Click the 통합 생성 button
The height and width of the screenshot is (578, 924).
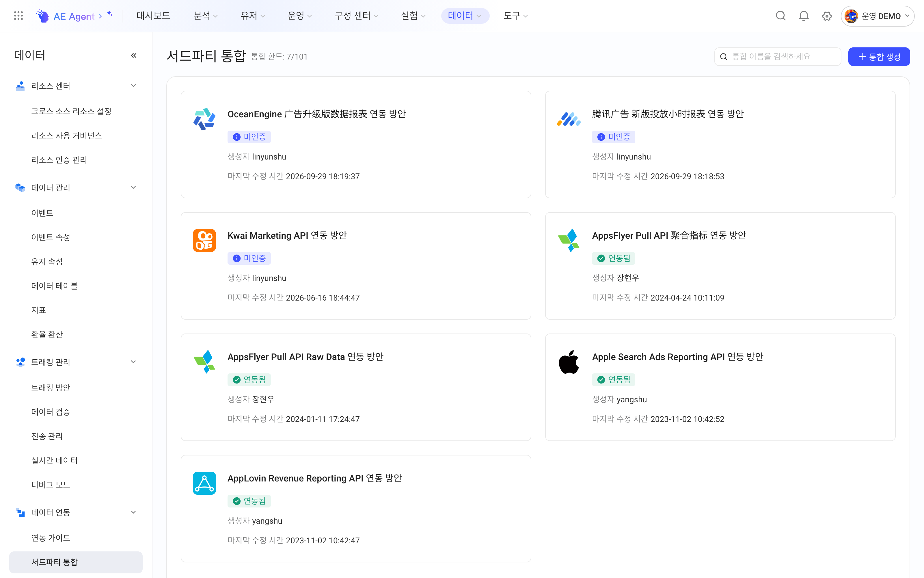point(879,57)
